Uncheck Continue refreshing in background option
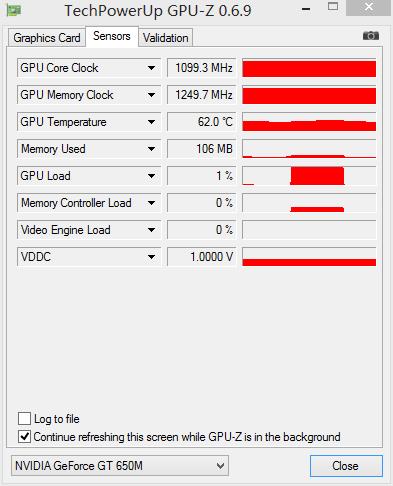Screen dimensions: 393x486 [24, 436]
